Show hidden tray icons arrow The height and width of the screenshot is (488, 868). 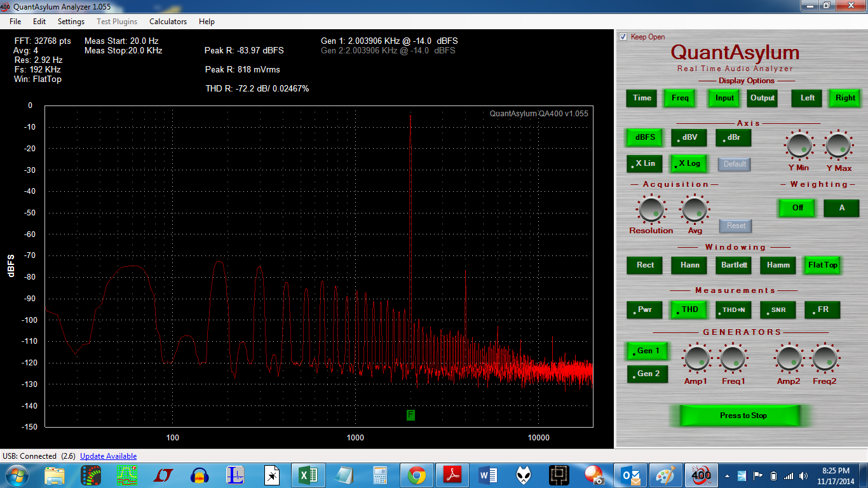[x=727, y=476]
